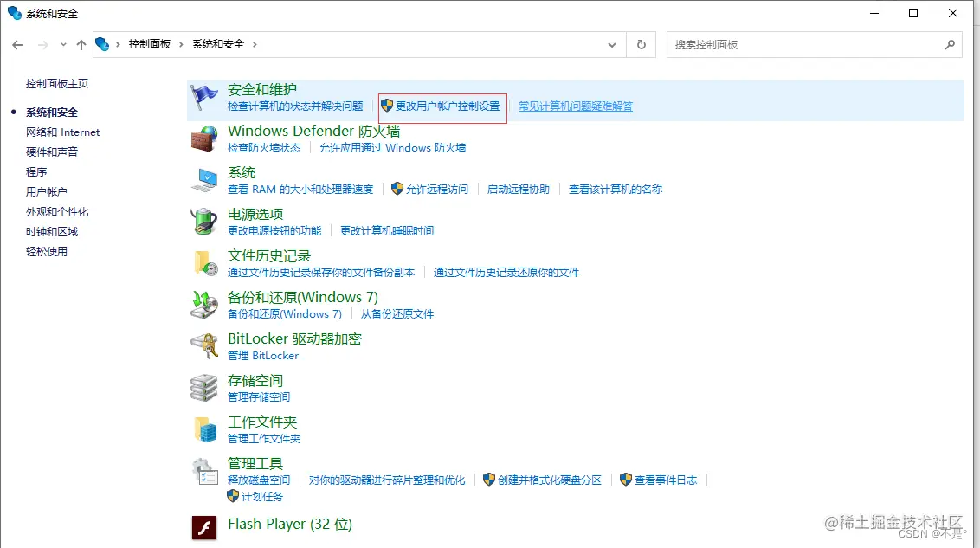Select 用户帐户 in sidebar
Viewport: 980px width, 548px height.
46,192
